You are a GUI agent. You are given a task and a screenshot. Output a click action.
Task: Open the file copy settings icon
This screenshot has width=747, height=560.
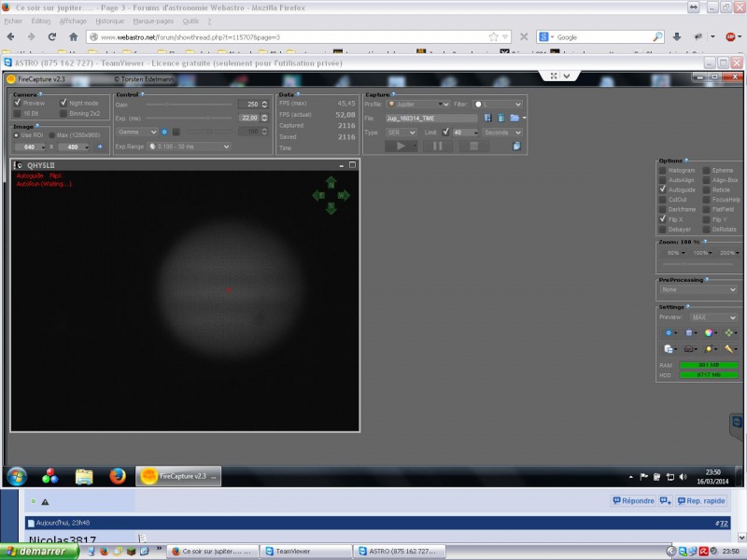click(669, 349)
